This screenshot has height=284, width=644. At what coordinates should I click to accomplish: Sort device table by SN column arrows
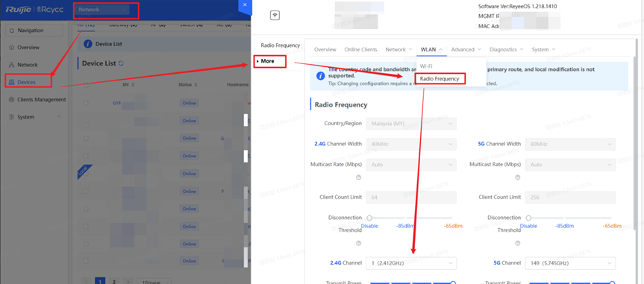[x=133, y=85]
